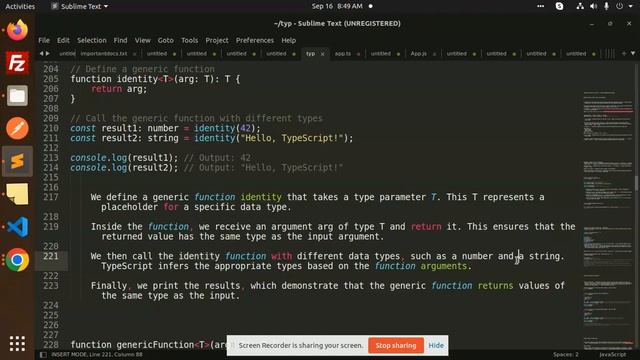Close the importantdocs.txt tab
This screenshot has height=360, width=640.
click(x=134, y=54)
